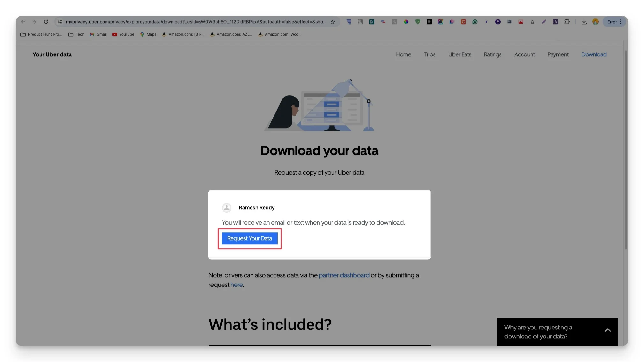Open the green Grammarly extension icon
This screenshot has height=362, width=644.
475,22
